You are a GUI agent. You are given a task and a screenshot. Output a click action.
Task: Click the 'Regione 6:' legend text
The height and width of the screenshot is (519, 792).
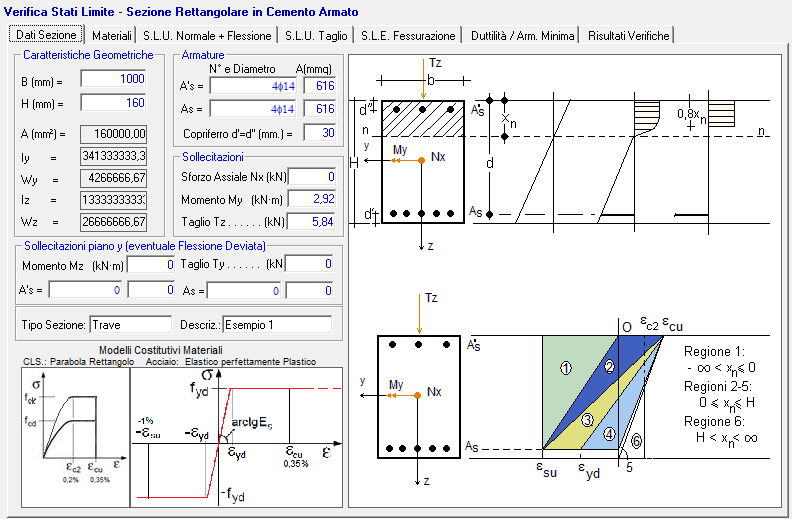(x=714, y=422)
